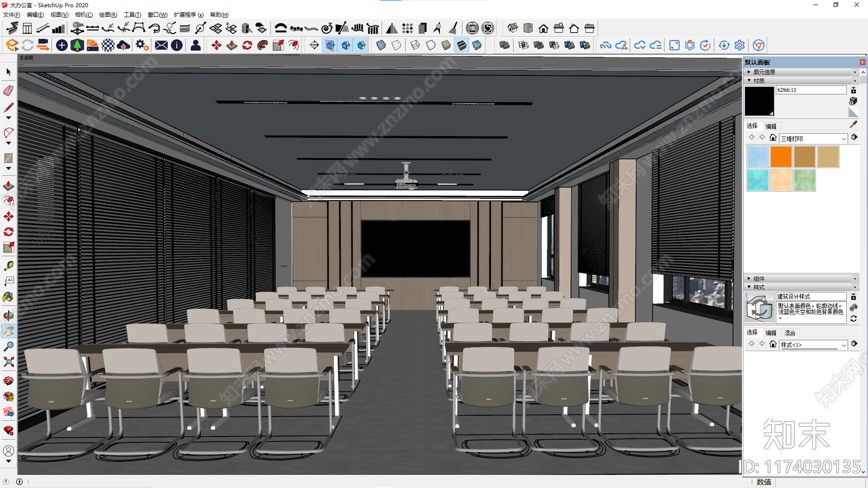Pick the orange material swatch

[x=781, y=157]
